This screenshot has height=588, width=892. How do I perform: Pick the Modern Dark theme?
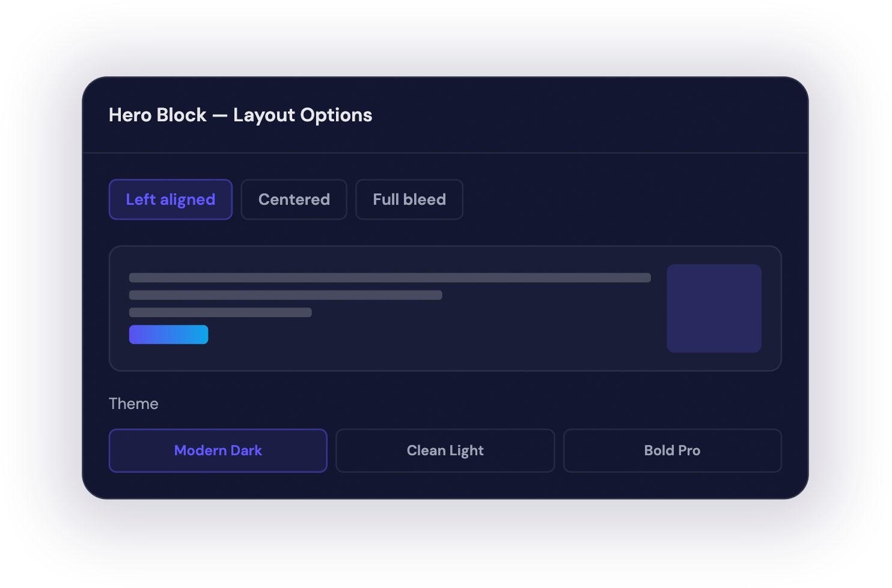pyautogui.click(x=218, y=450)
